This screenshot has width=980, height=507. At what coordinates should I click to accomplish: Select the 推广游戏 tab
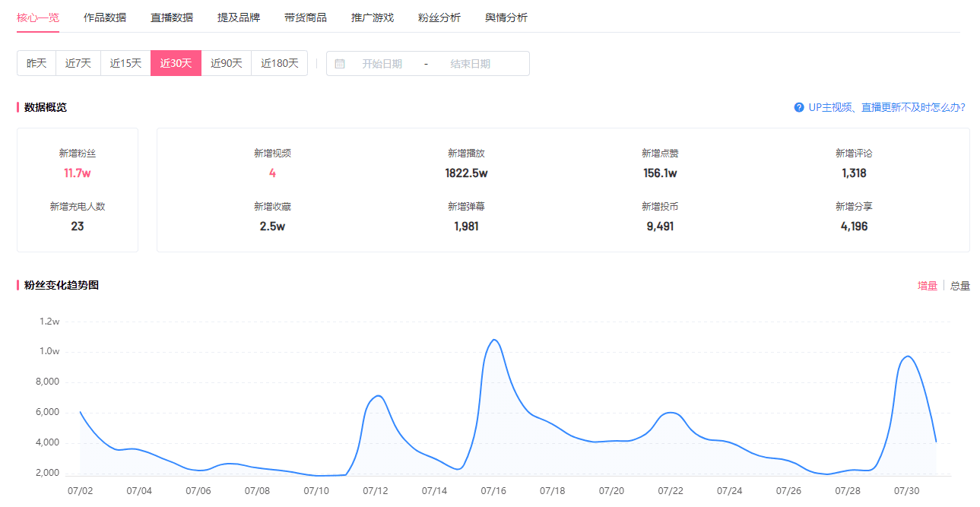click(x=373, y=17)
